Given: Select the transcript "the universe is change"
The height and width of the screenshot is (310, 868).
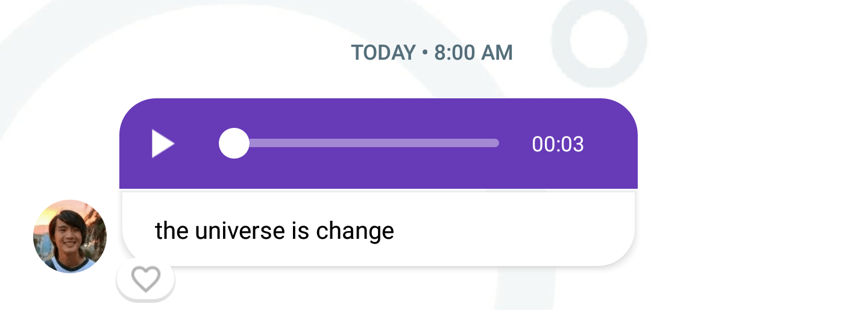Looking at the screenshot, I should (274, 231).
